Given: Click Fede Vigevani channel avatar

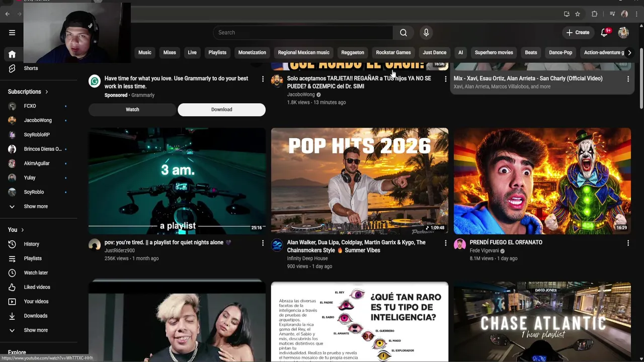Looking at the screenshot, I should [460, 245].
